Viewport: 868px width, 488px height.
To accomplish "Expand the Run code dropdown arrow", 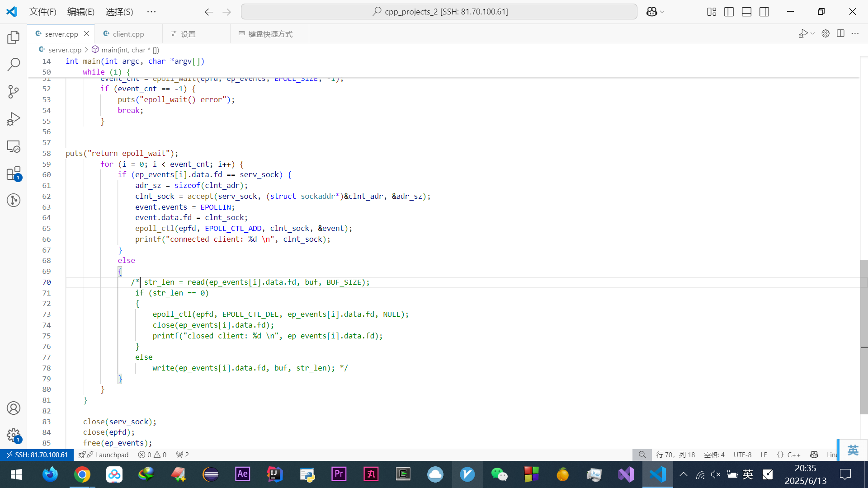I will point(812,33).
